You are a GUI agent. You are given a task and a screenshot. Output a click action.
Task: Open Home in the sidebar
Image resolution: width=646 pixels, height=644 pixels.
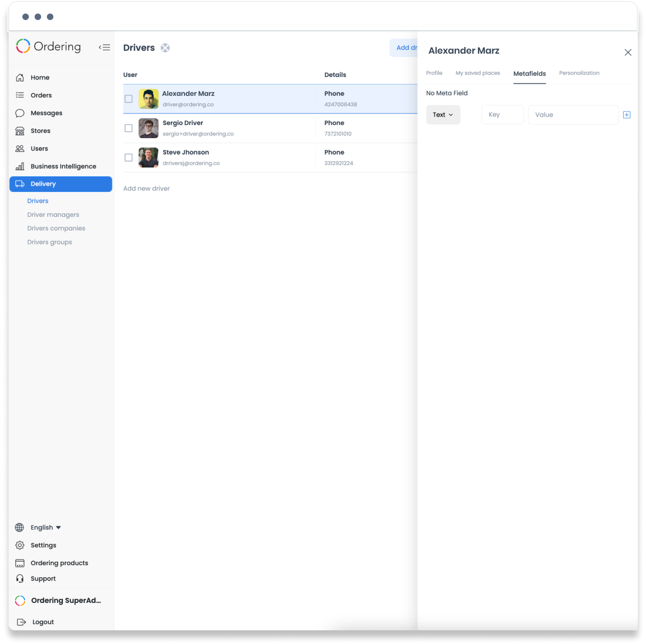40,78
